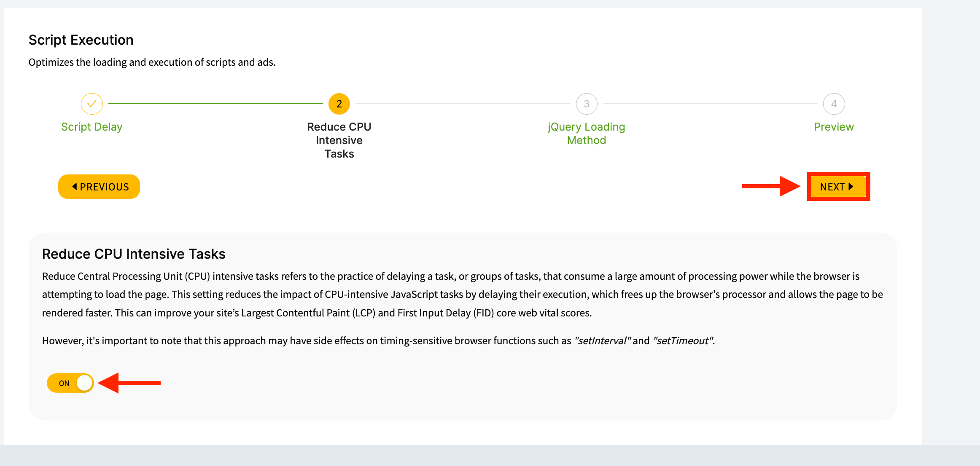This screenshot has height=466, width=980.
Task: Switch to the Preview step label
Action: pyautogui.click(x=834, y=127)
